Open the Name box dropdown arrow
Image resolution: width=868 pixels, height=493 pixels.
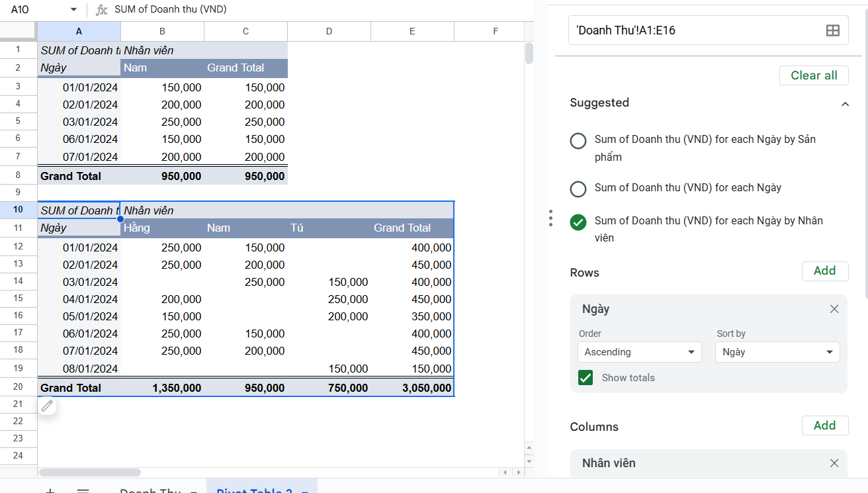(73, 10)
